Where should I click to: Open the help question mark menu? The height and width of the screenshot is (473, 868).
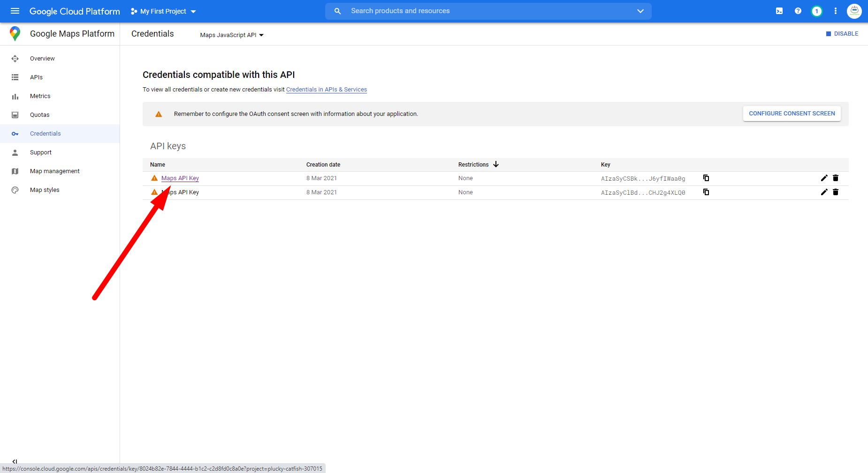coord(798,11)
